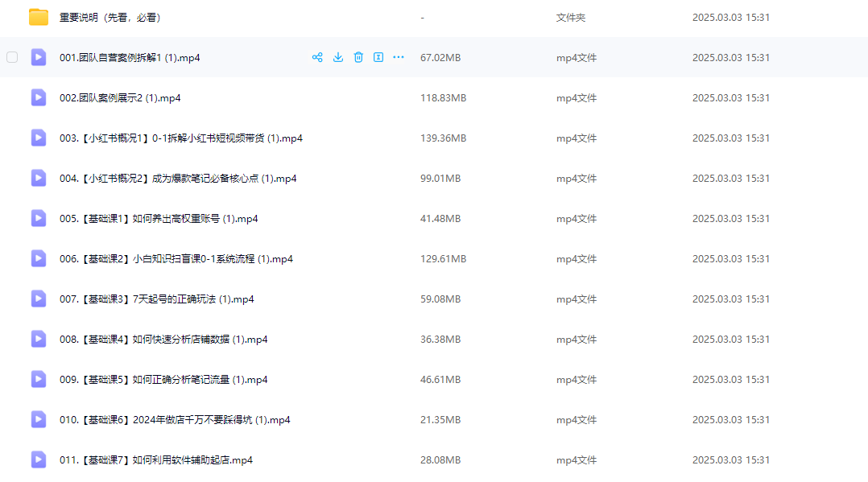The width and height of the screenshot is (868, 482).
Task: Click the 99.01MB size value
Action: tap(440, 178)
